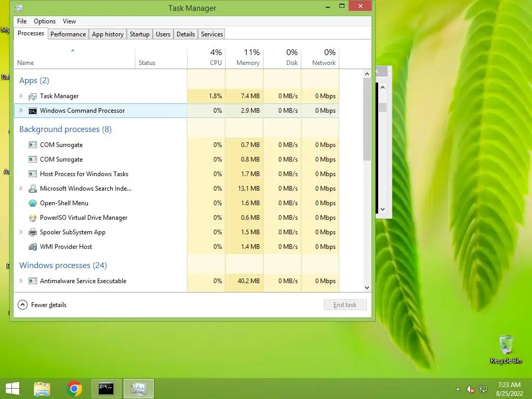This screenshot has width=532, height=399.
Task: Expand the Task Manager process row
Action: point(21,96)
